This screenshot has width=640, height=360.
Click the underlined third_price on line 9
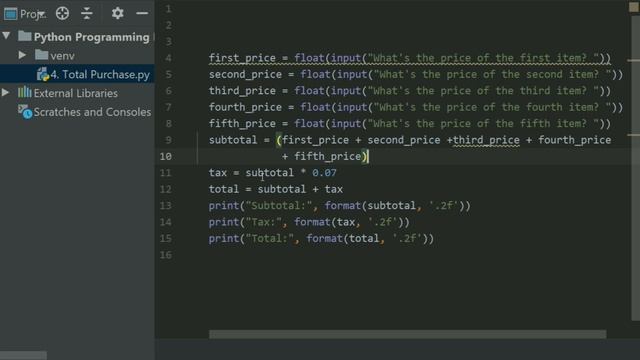486,140
